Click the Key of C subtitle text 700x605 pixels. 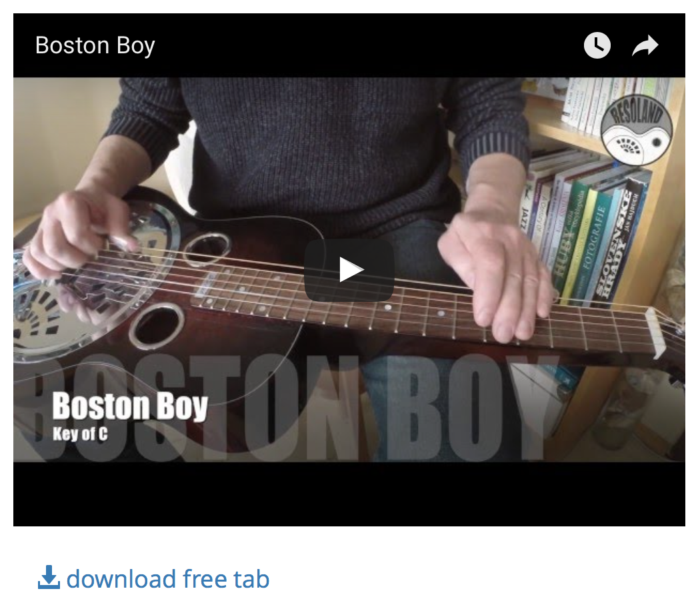point(81,434)
